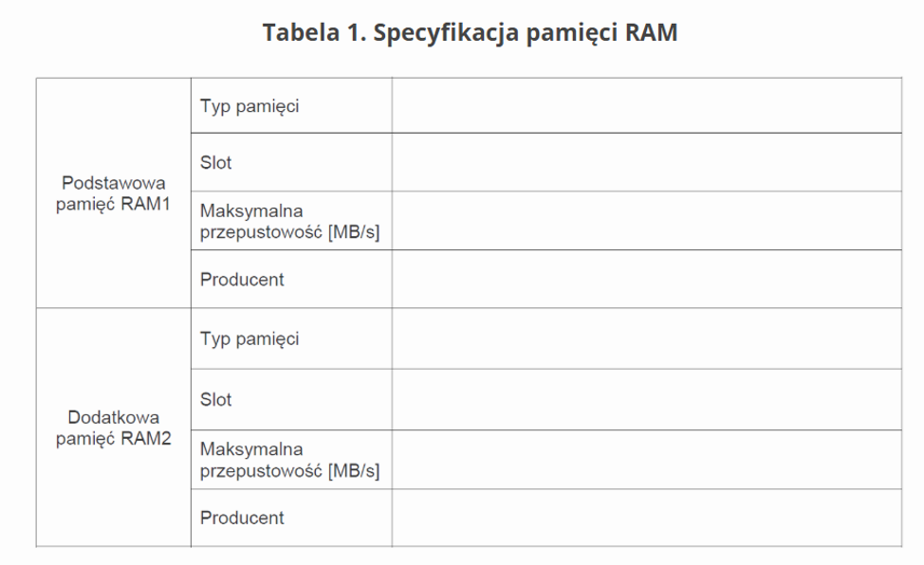This screenshot has width=924, height=565.
Task: Click the empty value cell beside RAM2 'Typ pamięci'
Action: tap(646, 338)
